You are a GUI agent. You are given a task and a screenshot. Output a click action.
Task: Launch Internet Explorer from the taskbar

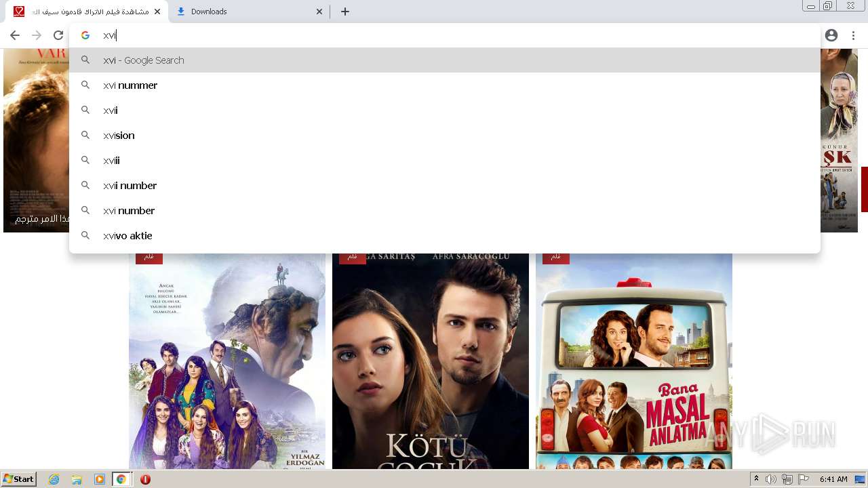(x=54, y=479)
